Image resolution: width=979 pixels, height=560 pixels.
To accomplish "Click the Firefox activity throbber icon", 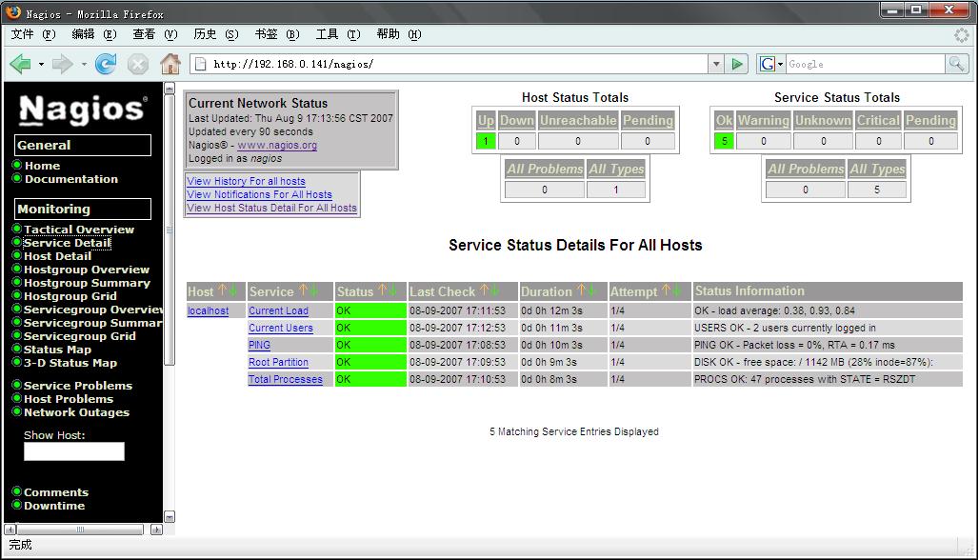I will [962, 35].
